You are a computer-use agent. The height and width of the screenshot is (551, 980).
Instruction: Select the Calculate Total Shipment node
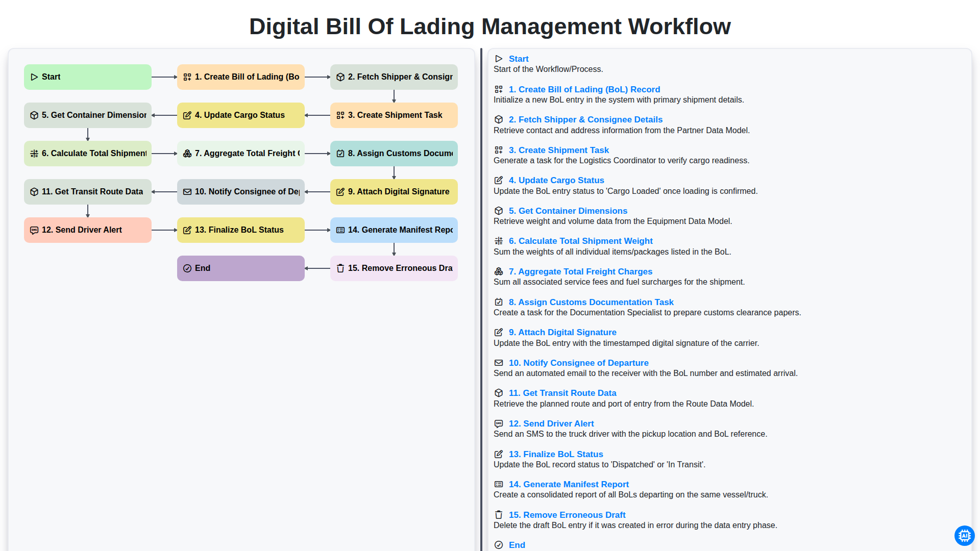(x=88, y=154)
